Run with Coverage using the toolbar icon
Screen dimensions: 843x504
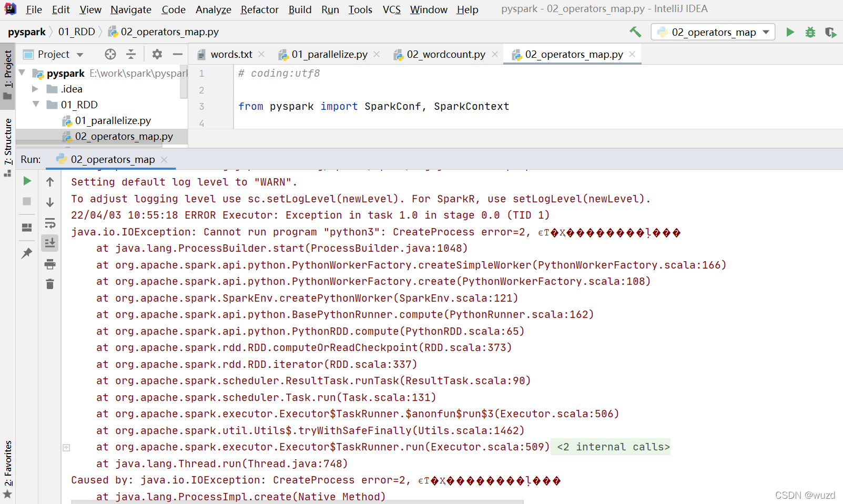click(x=830, y=32)
